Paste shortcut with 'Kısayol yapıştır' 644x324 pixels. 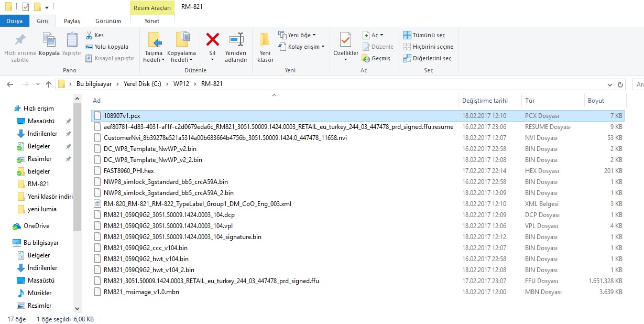coord(110,58)
